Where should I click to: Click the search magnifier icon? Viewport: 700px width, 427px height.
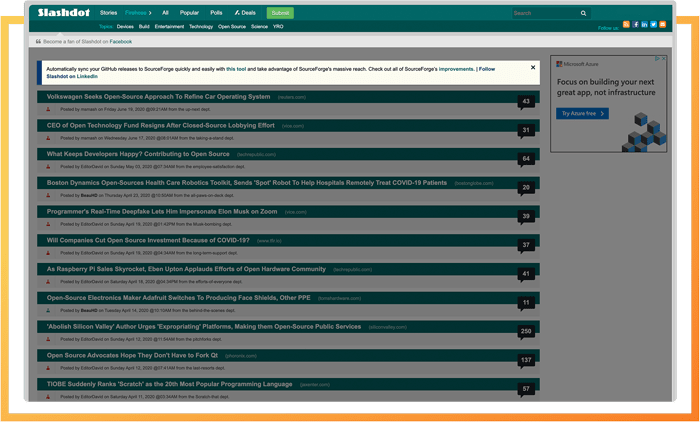(583, 13)
